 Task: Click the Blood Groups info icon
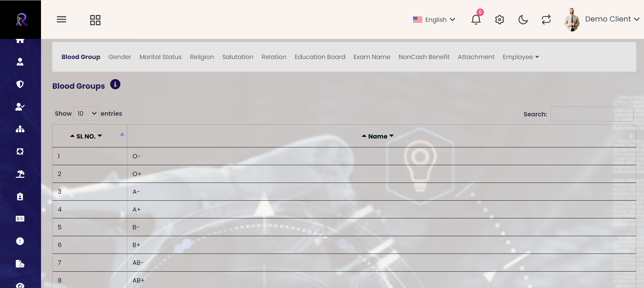pos(115,84)
